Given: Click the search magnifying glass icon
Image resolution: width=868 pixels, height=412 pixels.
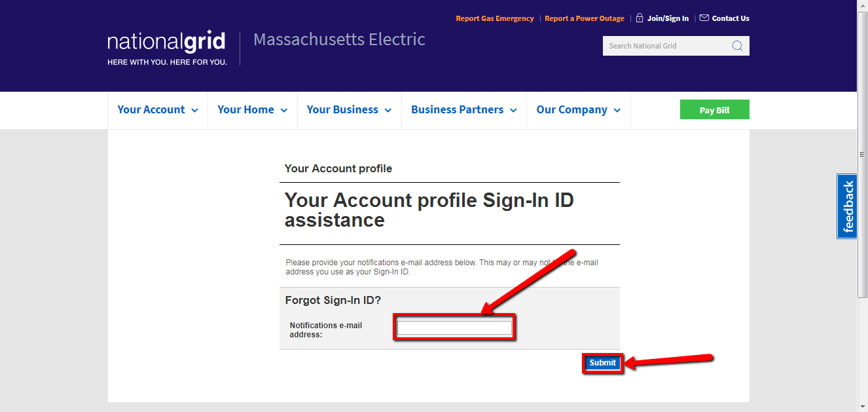Looking at the screenshot, I should tap(737, 45).
